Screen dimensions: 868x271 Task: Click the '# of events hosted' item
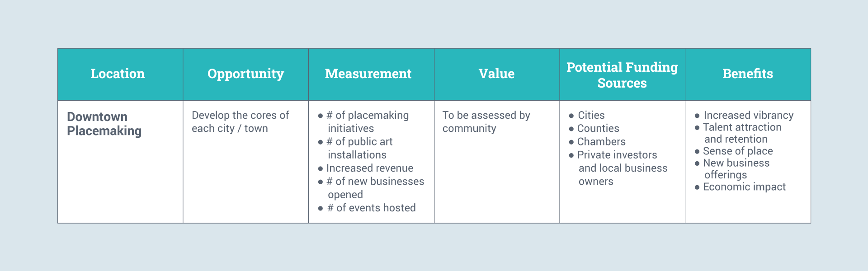[371, 208]
